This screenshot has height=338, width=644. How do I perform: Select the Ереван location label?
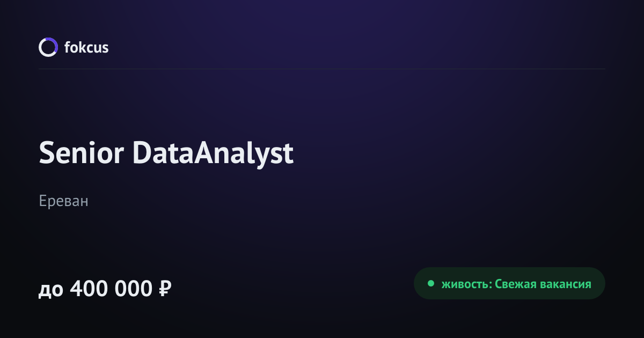(x=63, y=201)
